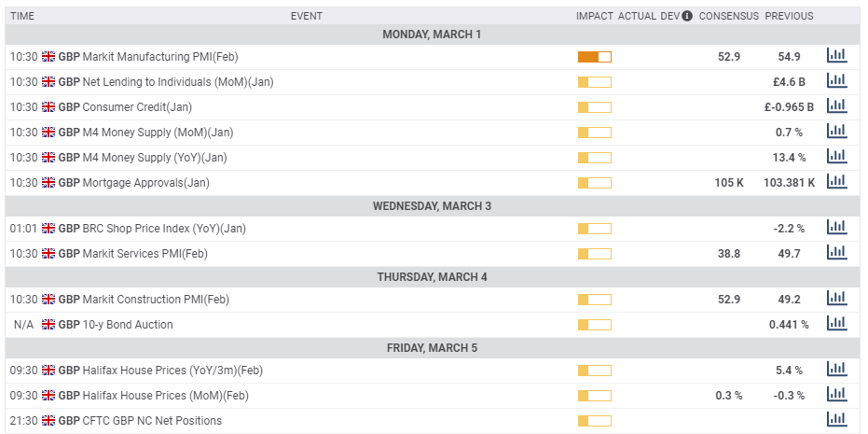Click the CONSENSUS column header
The width and height of the screenshot is (868, 434).
[728, 16]
